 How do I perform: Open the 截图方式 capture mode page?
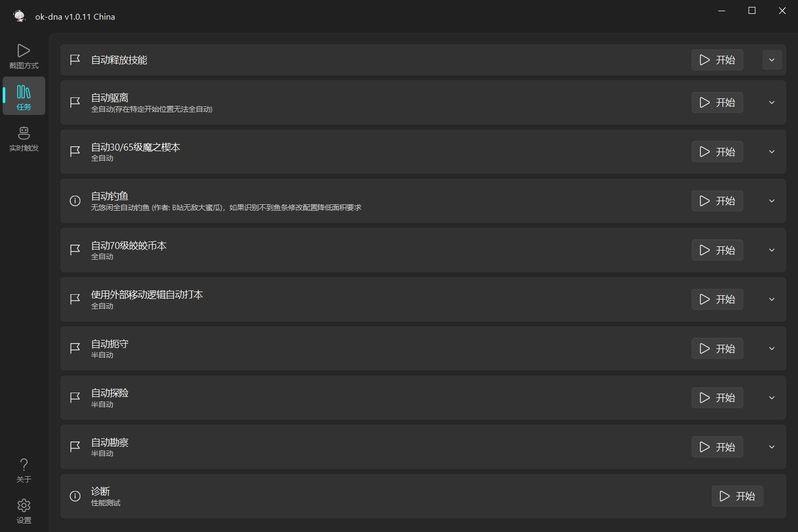pyautogui.click(x=24, y=56)
